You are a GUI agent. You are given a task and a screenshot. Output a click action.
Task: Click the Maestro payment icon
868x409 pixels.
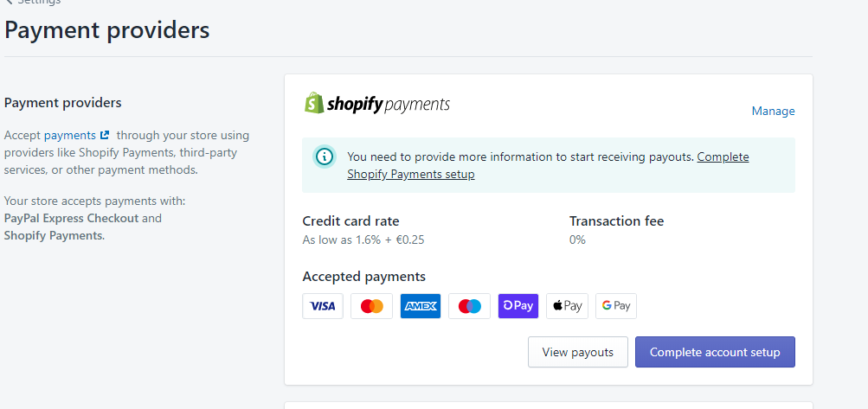[469, 306]
